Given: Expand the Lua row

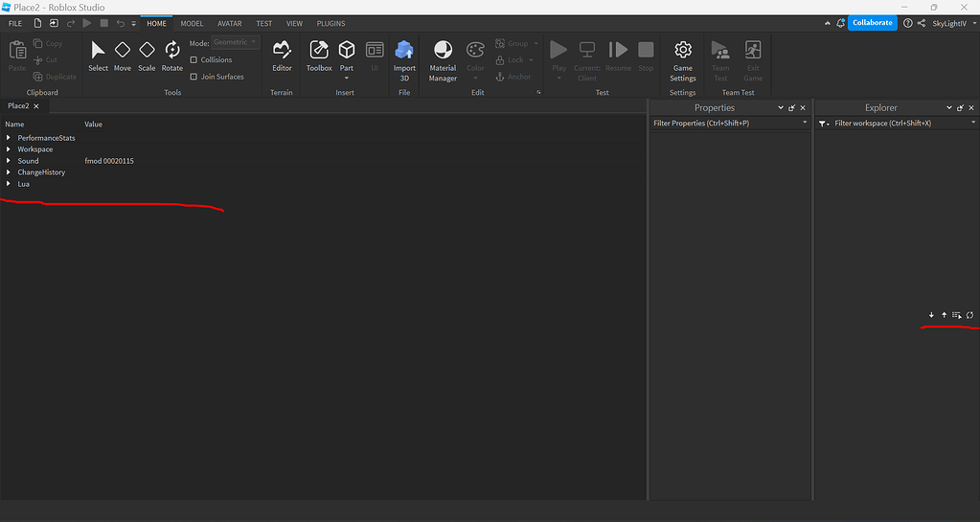Looking at the screenshot, I should (x=8, y=184).
